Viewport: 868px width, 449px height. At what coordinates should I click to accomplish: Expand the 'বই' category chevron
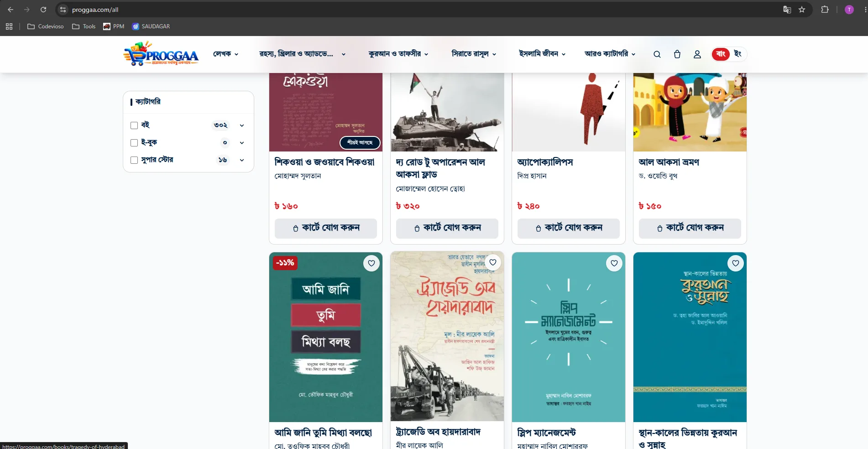[242, 125]
